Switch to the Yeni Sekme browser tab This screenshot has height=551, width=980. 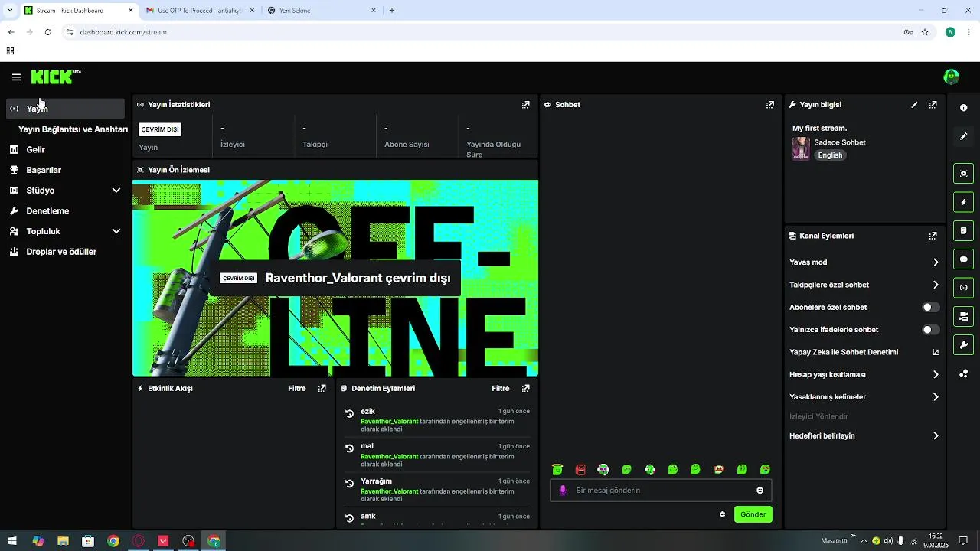tap(322, 11)
